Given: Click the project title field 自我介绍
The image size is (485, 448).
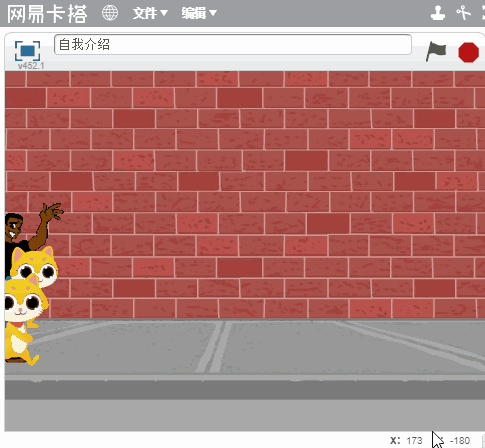Looking at the screenshot, I should tap(233, 44).
